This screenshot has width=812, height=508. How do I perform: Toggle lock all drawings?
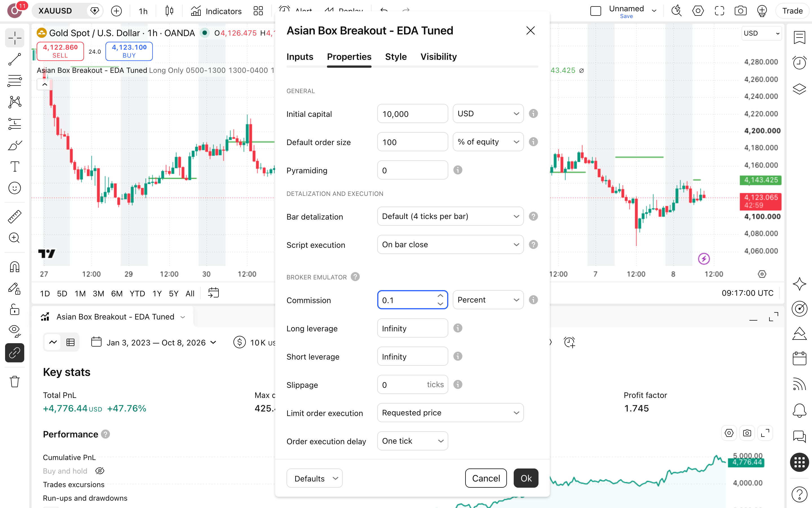(x=14, y=309)
